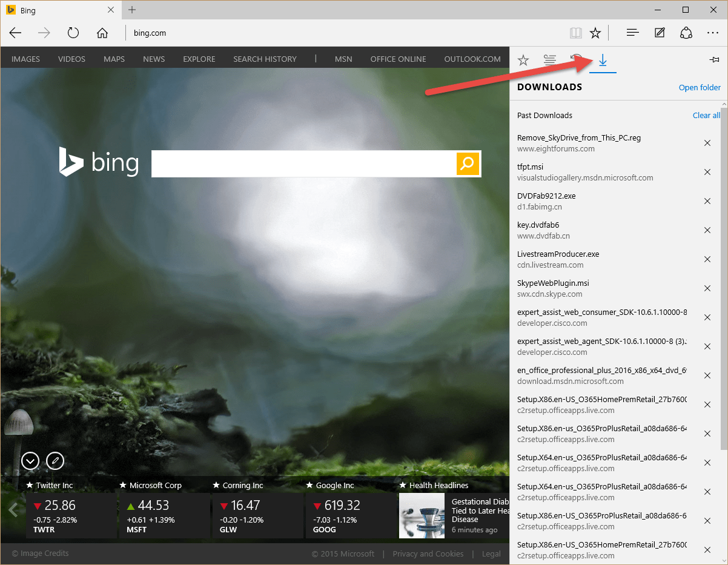
Task: Open the Bing logo link
Action: point(99,162)
